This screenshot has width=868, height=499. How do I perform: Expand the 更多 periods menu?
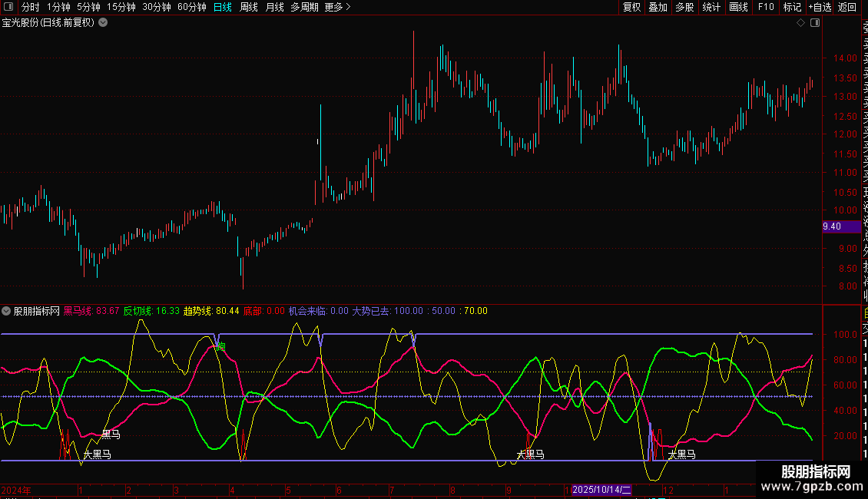click(337, 7)
